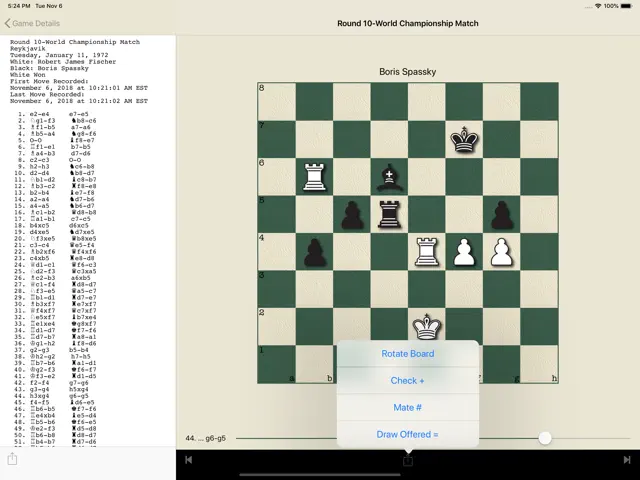Select Rotate Board in popup menu
This screenshot has width=640, height=480.
coord(408,354)
